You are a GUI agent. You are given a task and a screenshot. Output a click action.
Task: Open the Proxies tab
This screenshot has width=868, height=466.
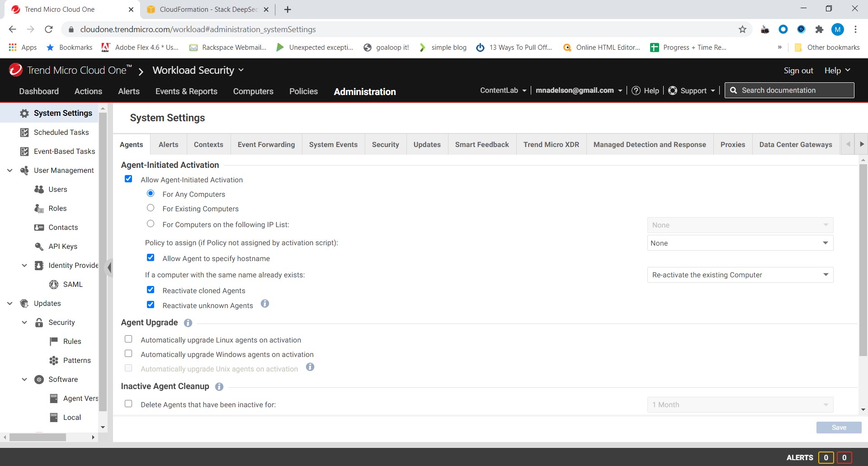click(732, 144)
